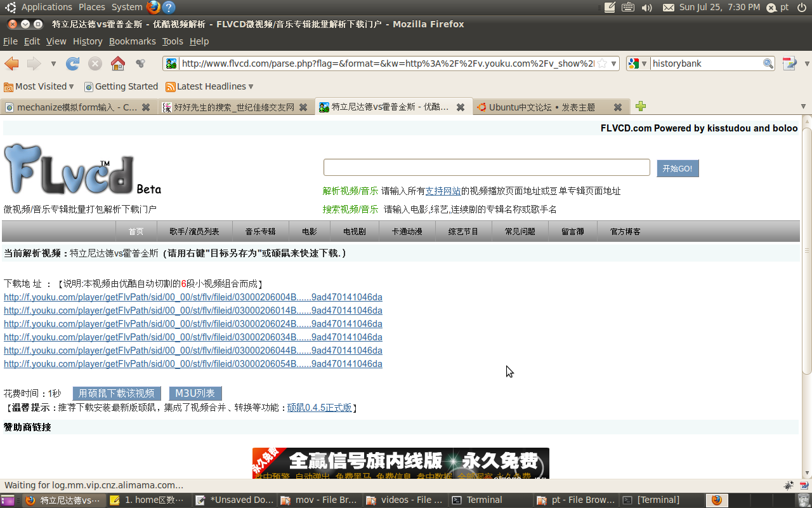
Task: Open the URL bar history dropdown
Action: click(x=614, y=63)
